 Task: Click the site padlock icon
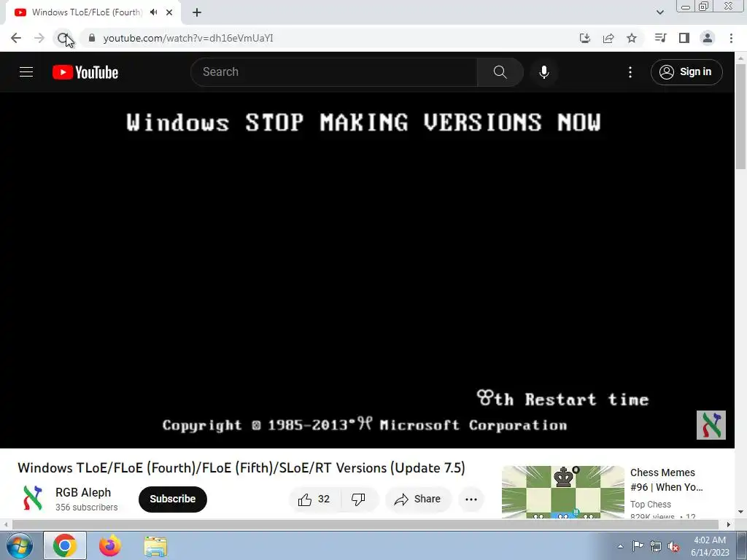pyautogui.click(x=92, y=38)
